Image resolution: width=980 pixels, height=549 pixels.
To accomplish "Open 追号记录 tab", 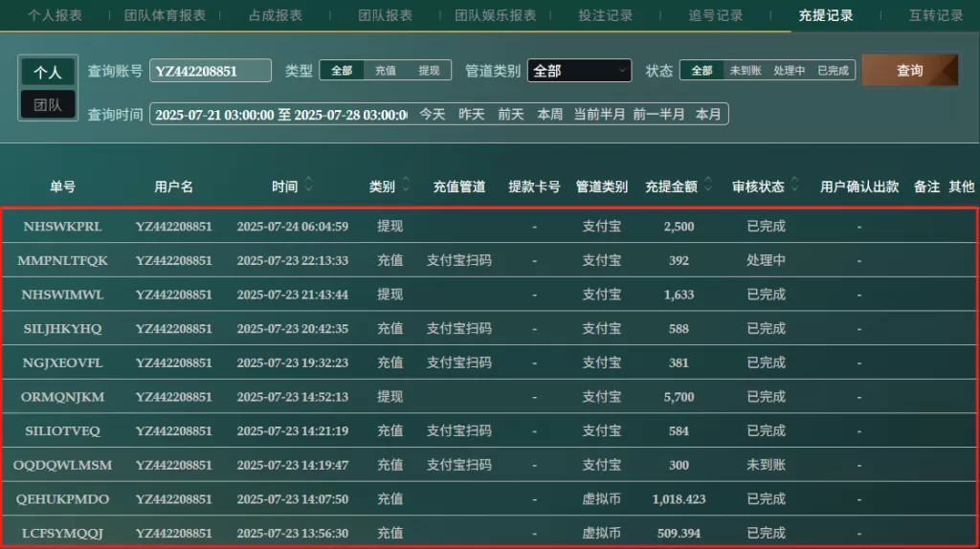I will (x=715, y=15).
